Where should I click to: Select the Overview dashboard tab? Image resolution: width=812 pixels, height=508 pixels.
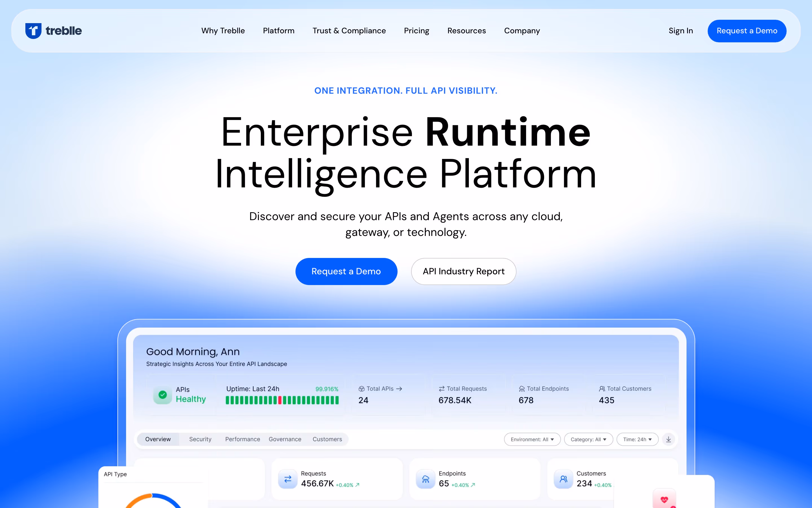[158, 439]
